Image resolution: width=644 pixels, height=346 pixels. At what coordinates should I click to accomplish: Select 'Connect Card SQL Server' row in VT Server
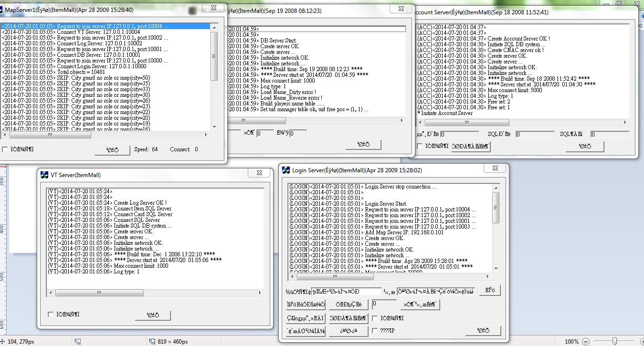[x=155, y=214]
